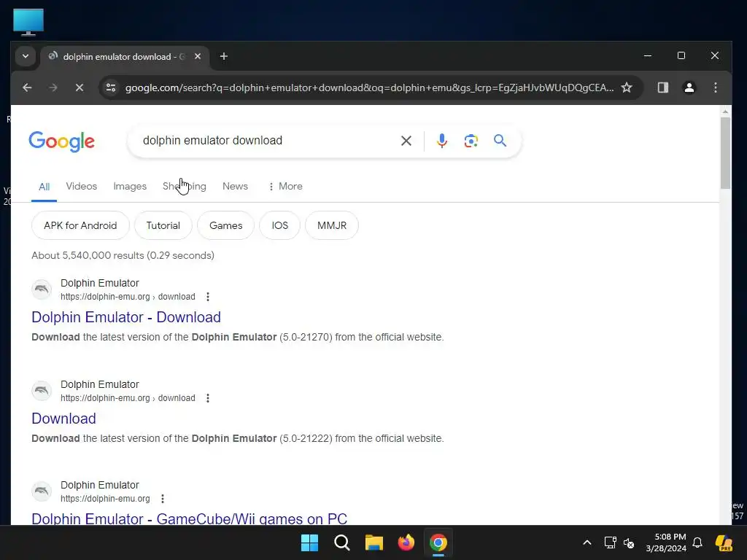Filter by Games chip
Image resolution: width=747 pixels, height=560 pixels.
coord(226,225)
